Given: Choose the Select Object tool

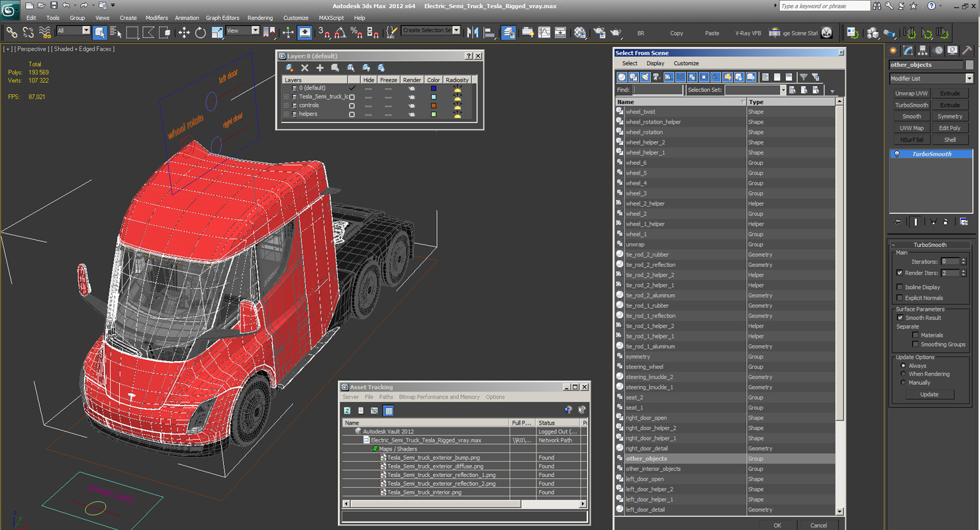Looking at the screenshot, I should coord(100,32).
